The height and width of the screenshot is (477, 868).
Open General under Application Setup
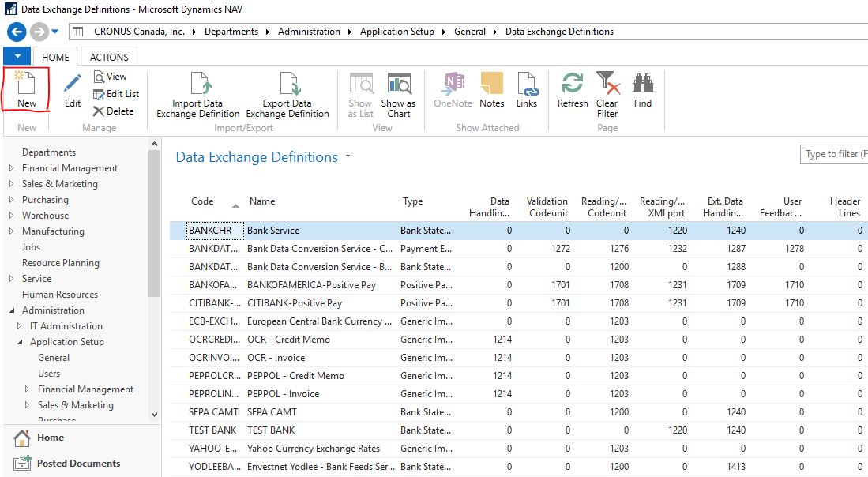[54, 358]
